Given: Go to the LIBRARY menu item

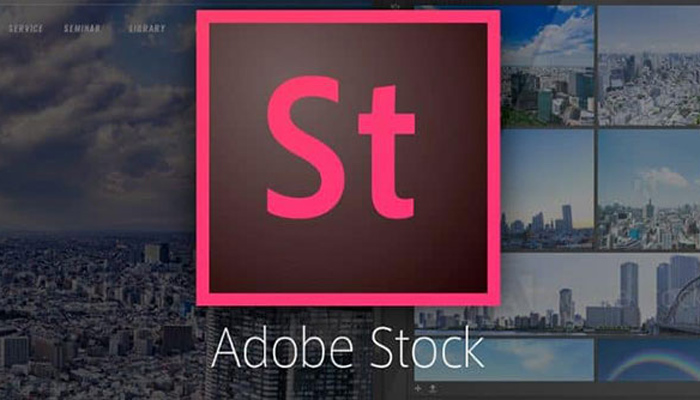Looking at the screenshot, I should click(147, 29).
